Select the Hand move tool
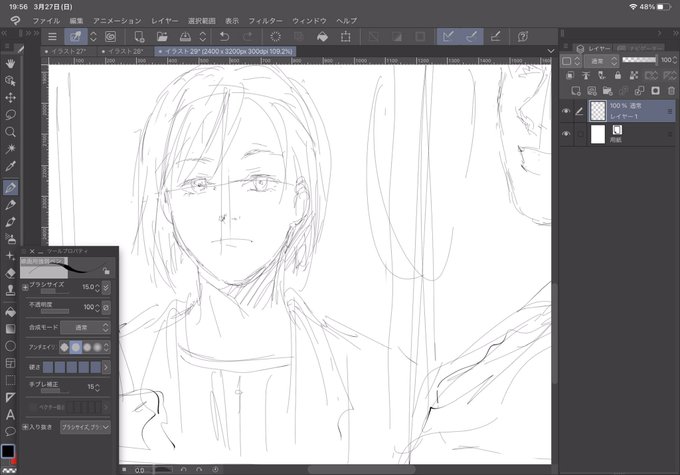The image size is (680, 475). (x=10, y=63)
